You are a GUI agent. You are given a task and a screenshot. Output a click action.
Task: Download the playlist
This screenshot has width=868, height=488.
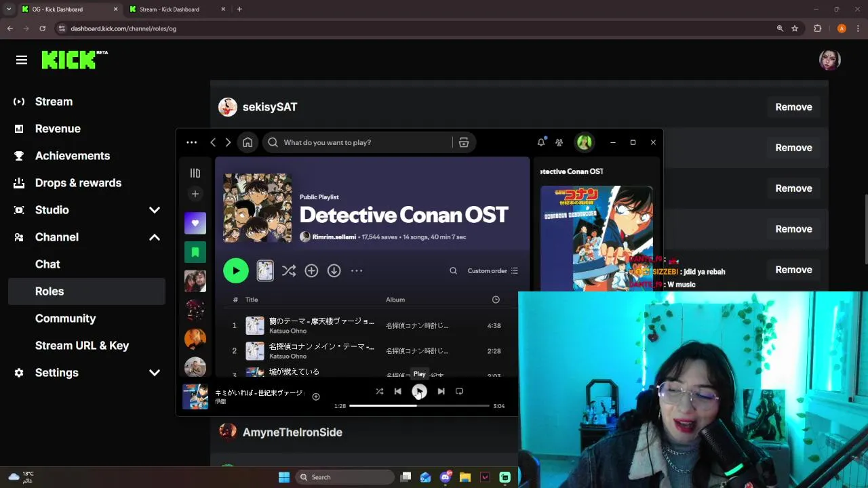coord(334,271)
